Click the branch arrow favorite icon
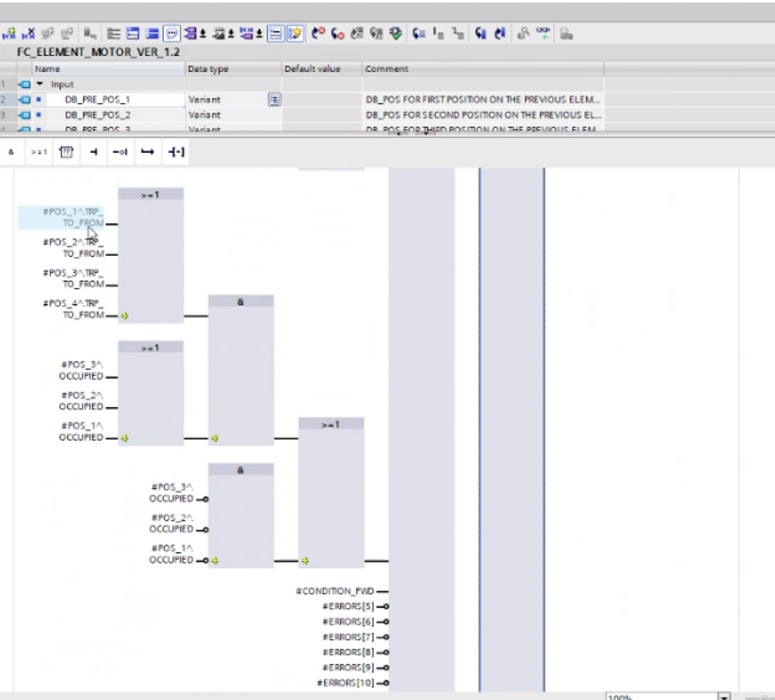The image size is (775, 700). point(147,152)
